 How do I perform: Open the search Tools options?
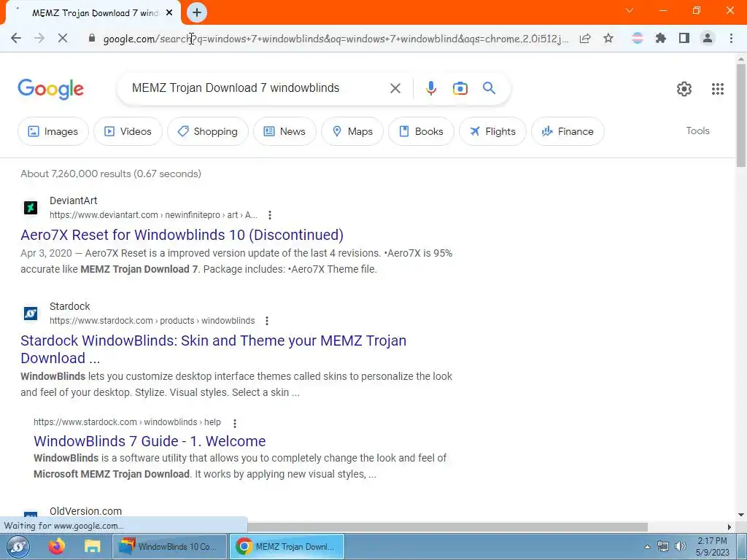[697, 131]
